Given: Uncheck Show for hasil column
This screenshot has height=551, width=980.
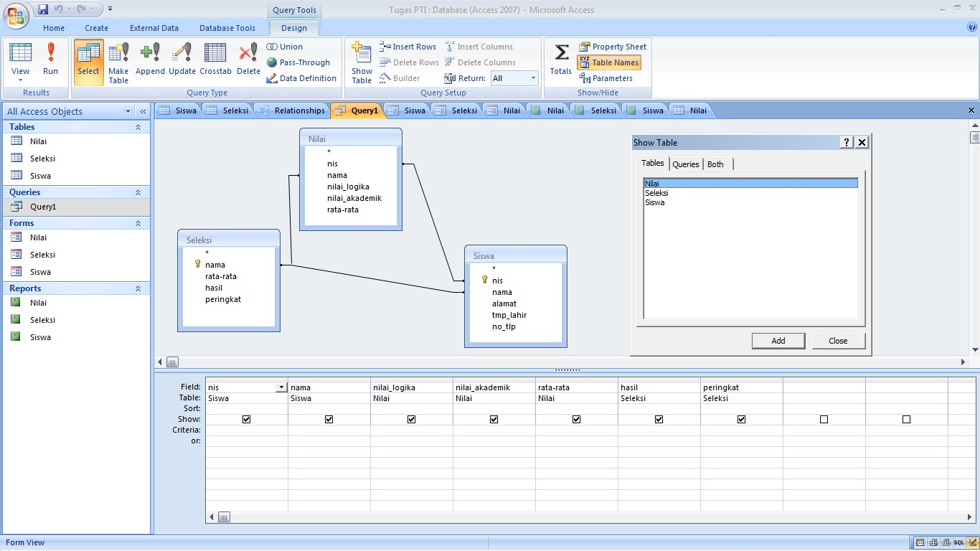Looking at the screenshot, I should click(x=659, y=419).
